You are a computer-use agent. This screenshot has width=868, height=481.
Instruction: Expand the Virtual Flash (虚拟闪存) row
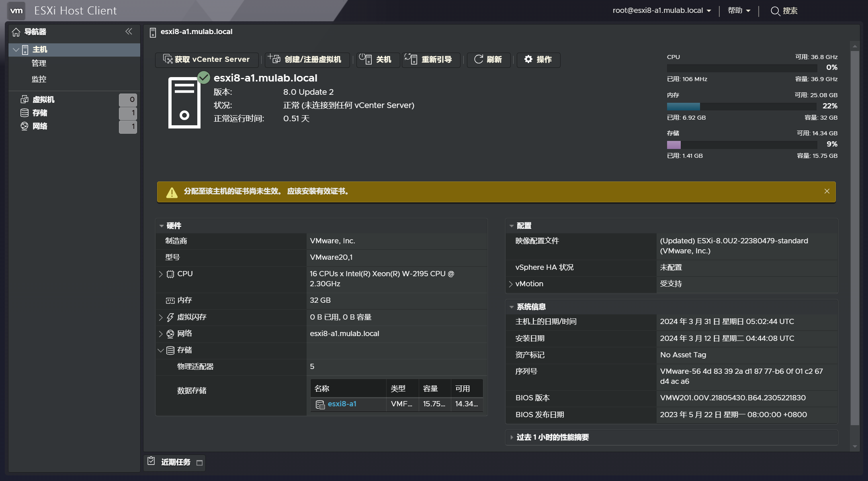click(161, 317)
